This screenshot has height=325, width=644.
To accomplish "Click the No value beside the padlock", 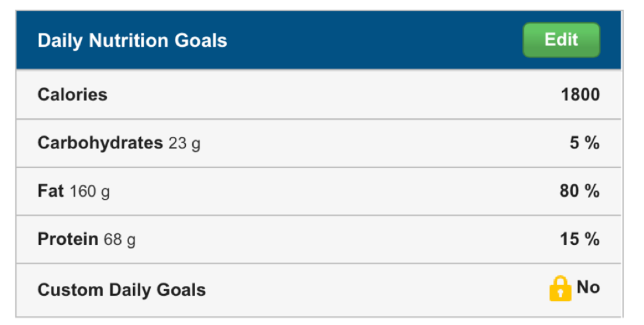I will [x=588, y=287].
